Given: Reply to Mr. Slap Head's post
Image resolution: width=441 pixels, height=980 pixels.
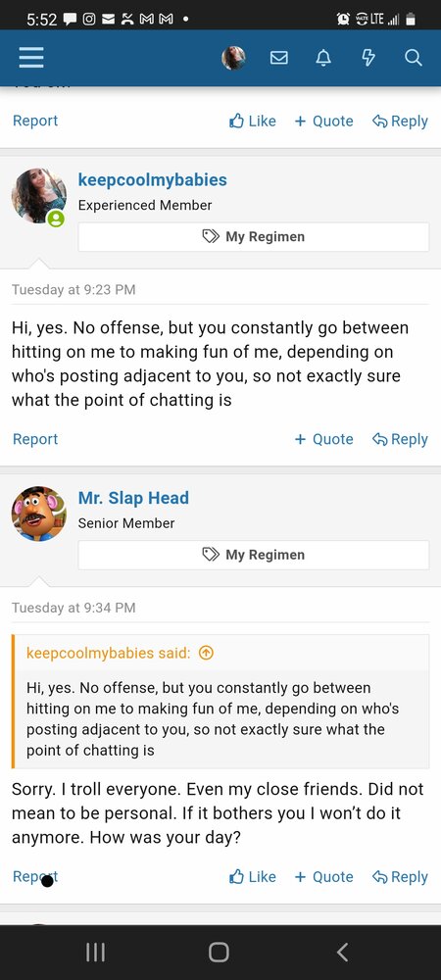Looking at the screenshot, I should coord(400,877).
